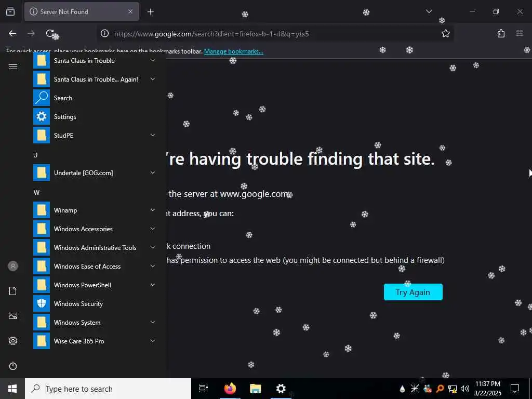Bookmark this page with star icon
This screenshot has height=399, width=532.
[445, 33]
